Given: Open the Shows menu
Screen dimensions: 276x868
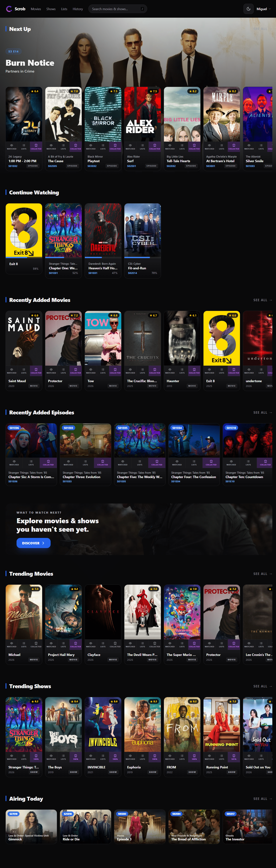Looking at the screenshot, I should [51, 9].
